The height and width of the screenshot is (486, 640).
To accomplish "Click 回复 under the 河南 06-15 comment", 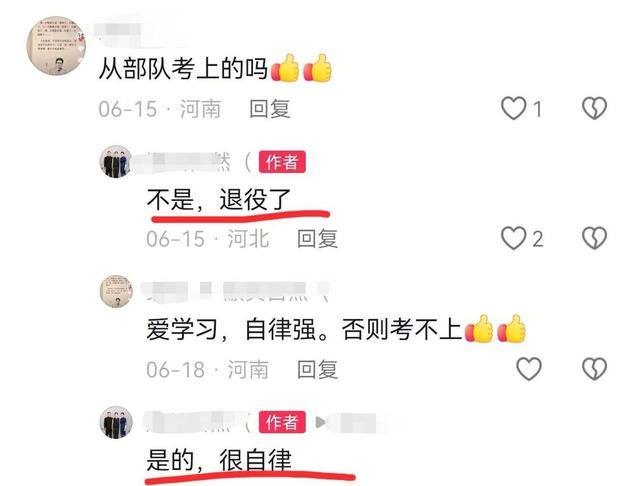I will pyautogui.click(x=270, y=109).
